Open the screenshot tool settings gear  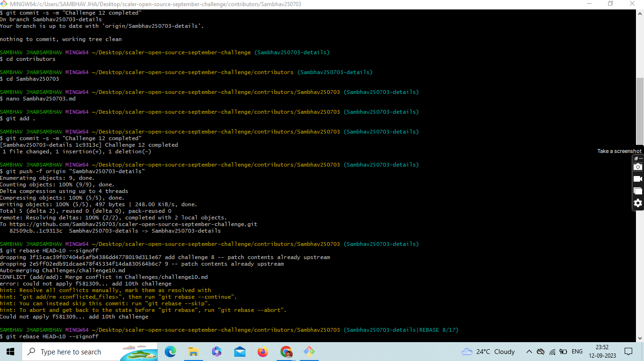click(x=638, y=203)
